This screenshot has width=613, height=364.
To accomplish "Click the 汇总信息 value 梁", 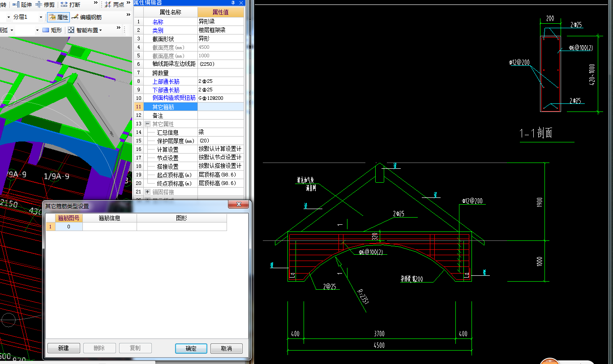I will [221, 133].
